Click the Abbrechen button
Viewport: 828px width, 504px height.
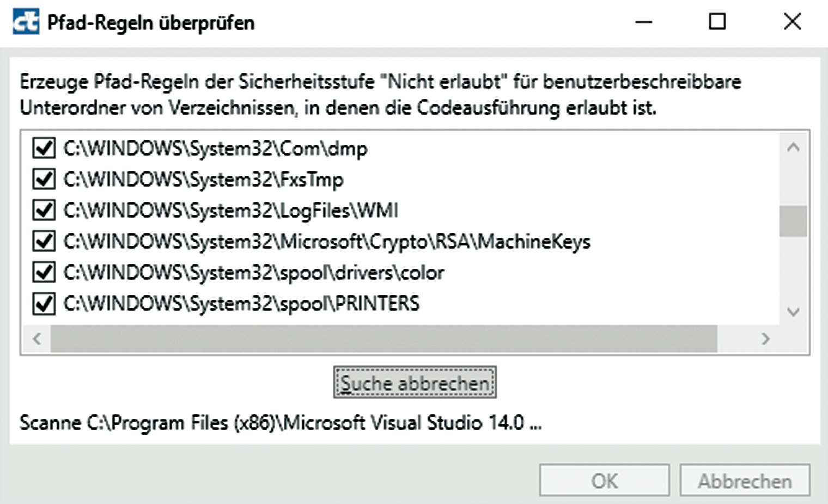(x=745, y=481)
